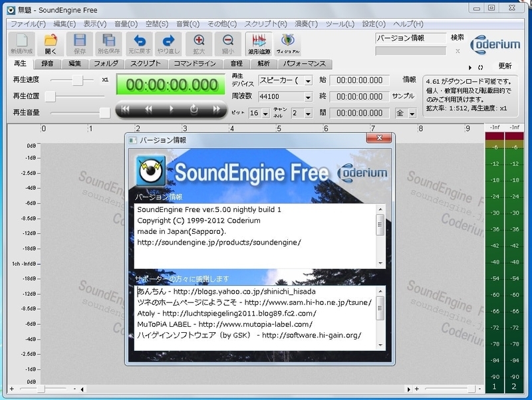
Task: Open the playback device スピーカー dropdown
Action: pos(308,80)
